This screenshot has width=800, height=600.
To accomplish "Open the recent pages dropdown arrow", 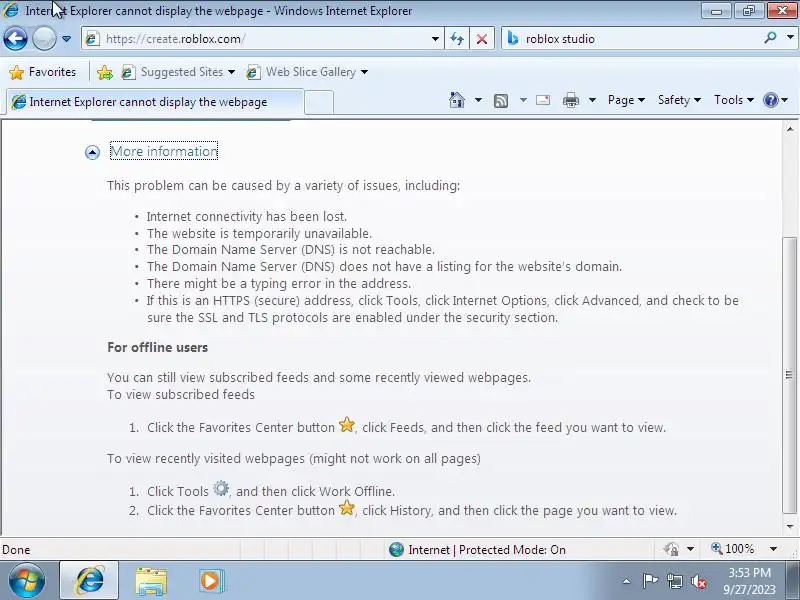I will (x=66, y=39).
